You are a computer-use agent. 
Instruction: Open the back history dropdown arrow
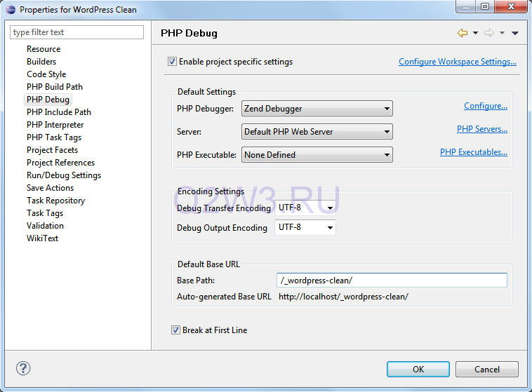(475, 33)
